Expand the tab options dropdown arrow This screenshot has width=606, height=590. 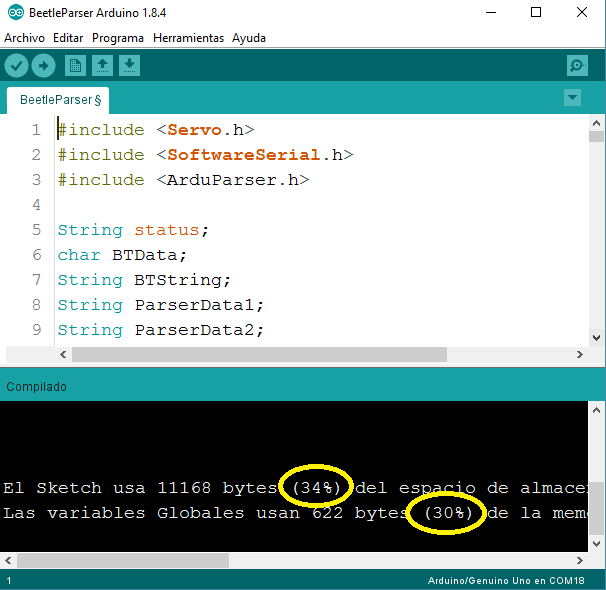572,97
